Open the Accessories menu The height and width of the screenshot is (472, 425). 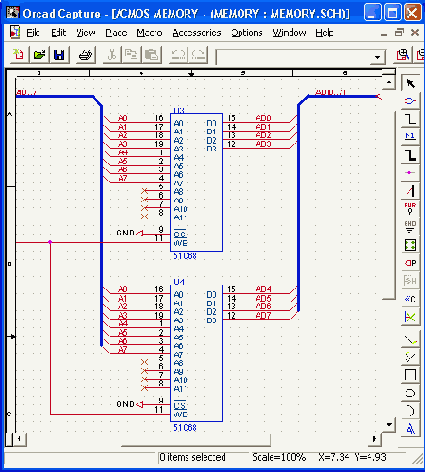(x=197, y=33)
